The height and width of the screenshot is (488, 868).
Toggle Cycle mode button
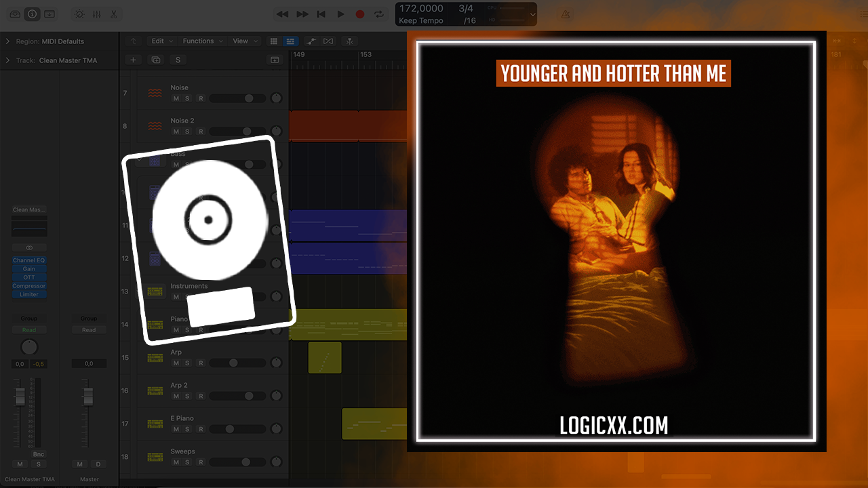pos(380,14)
